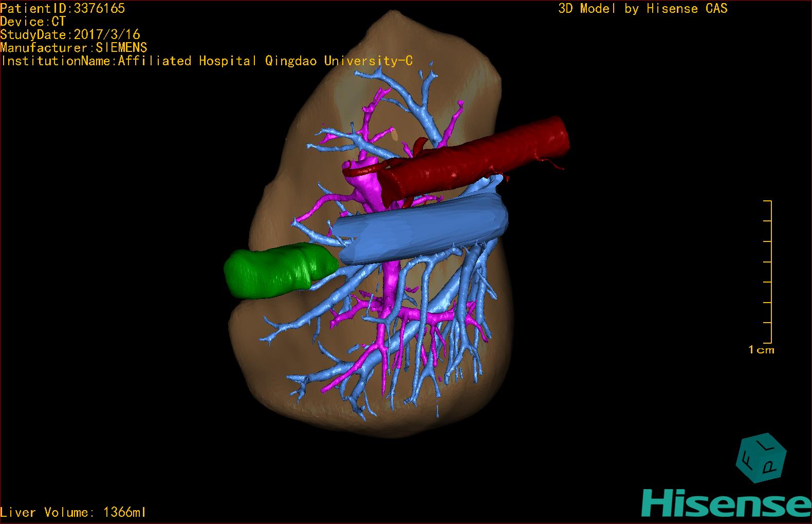The height and width of the screenshot is (524, 812).
Task: Click the "StudyDate:2017/3/16" text
Action: tap(70, 34)
